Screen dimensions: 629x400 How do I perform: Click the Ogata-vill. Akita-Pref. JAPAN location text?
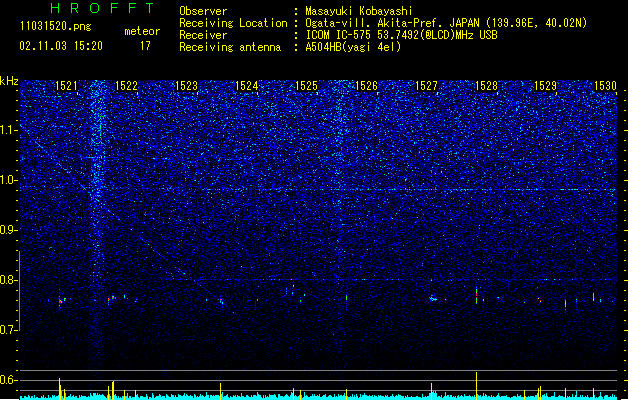tap(446, 23)
